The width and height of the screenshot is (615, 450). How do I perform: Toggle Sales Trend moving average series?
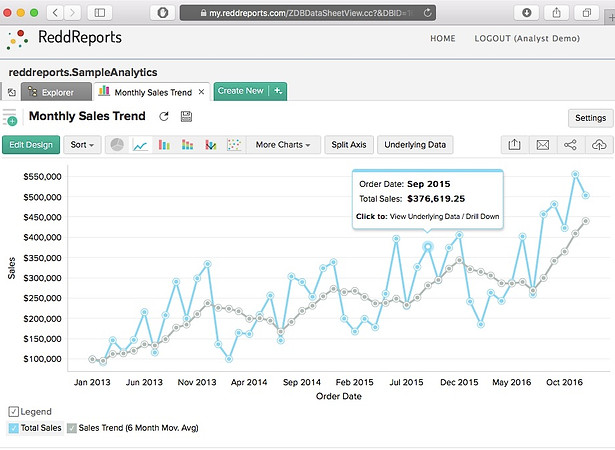[x=72, y=428]
